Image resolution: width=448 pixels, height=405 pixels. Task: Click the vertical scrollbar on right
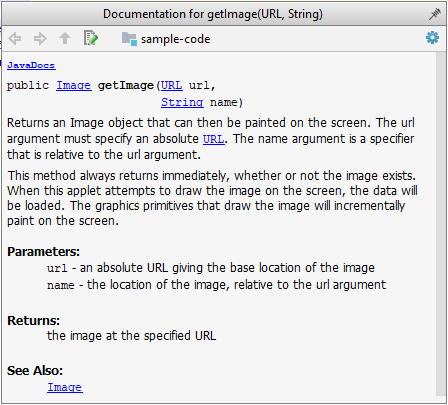440,223
